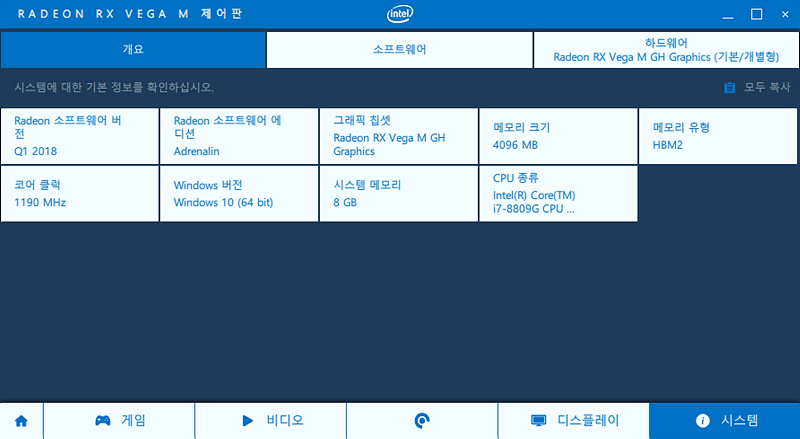Select the 그래픽 칩셋 tile

coord(399,136)
